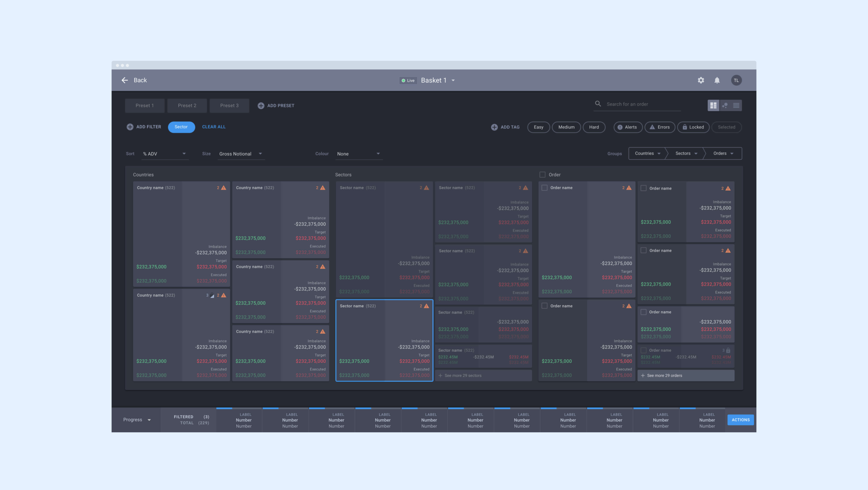The height and width of the screenshot is (490, 868).
Task: Open notifications bell
Action: coord(717,80)
